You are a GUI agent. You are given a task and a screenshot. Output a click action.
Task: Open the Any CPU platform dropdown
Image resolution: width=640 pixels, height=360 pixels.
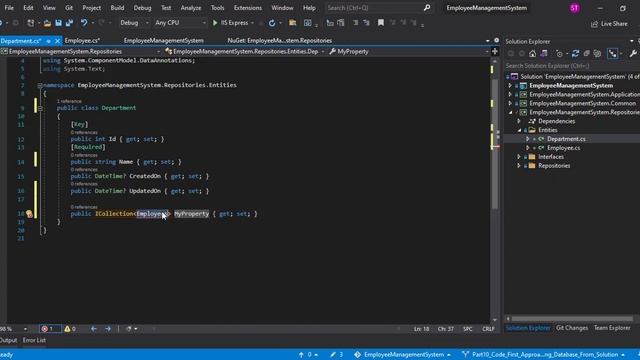[x=180, y=23]
